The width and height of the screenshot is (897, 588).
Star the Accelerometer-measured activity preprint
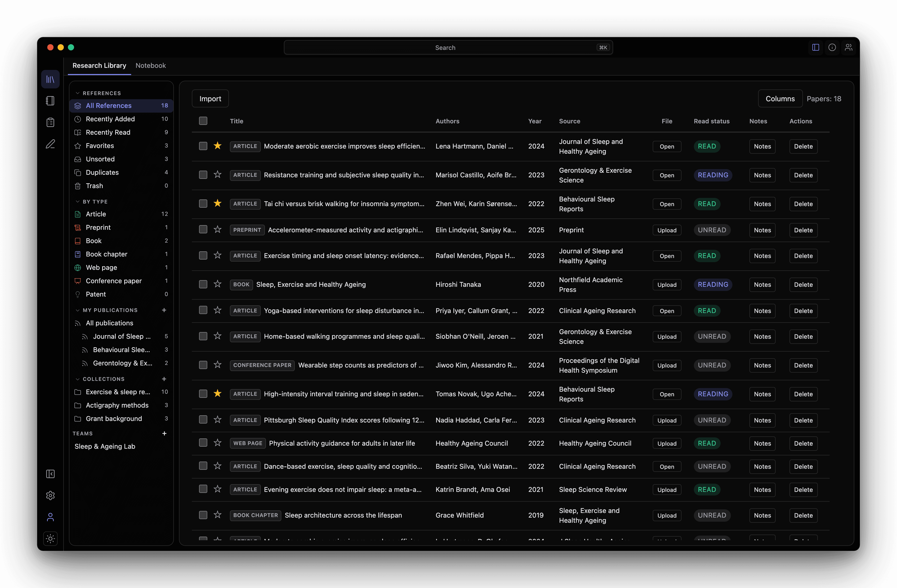pos(218,229)
